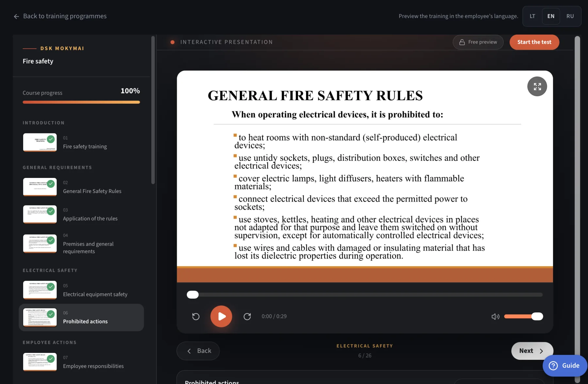The image size is (588, 384).
Task: Click the question mark icon on Guide
Action: point(553,366)
